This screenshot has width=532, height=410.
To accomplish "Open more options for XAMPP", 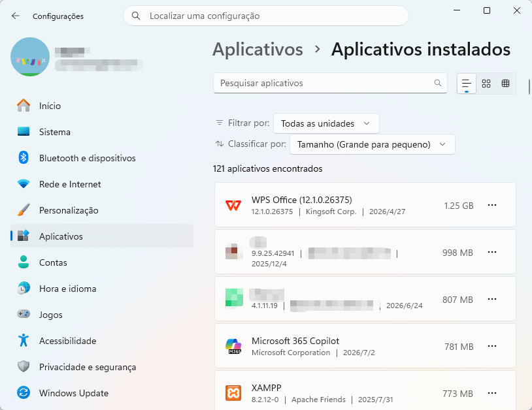I will point(492,393).
